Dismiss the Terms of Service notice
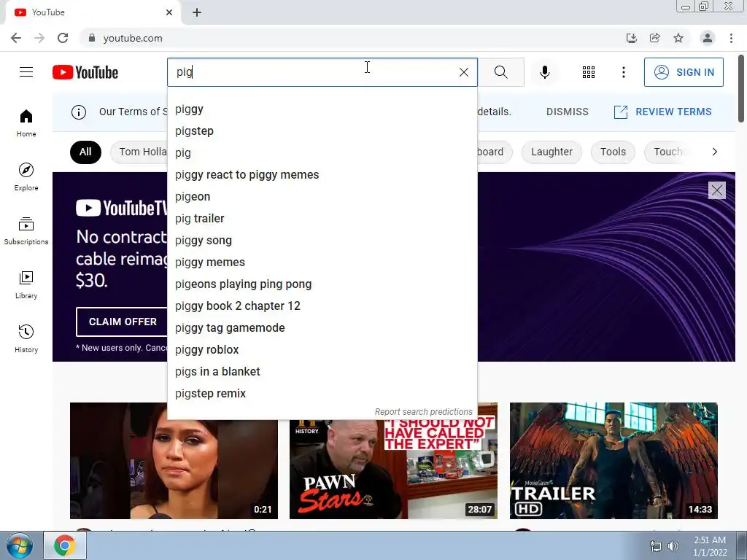747x560 pixels. [567, 112]
